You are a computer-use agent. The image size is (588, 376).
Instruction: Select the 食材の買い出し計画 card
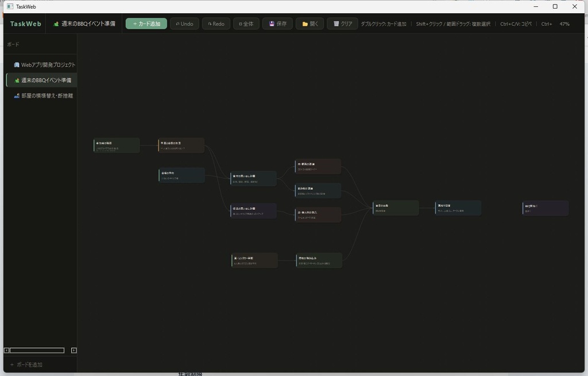point(253,178)
